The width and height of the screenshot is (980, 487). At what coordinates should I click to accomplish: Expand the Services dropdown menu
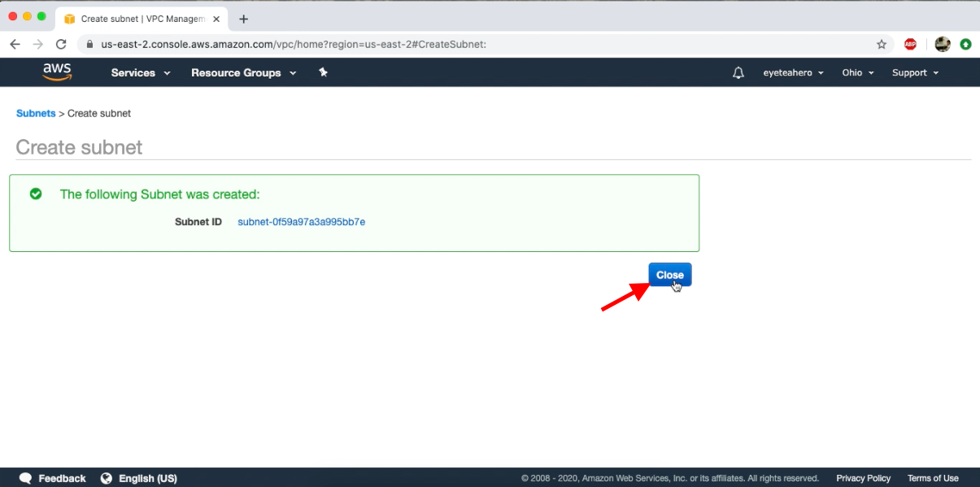tap(141, 72)
